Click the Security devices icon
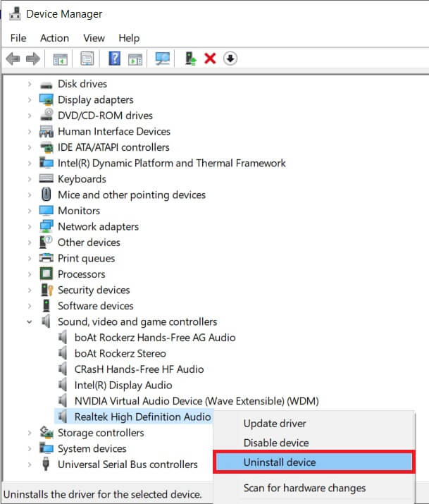Screen dimensions: 429x504 tap(47, 290)
